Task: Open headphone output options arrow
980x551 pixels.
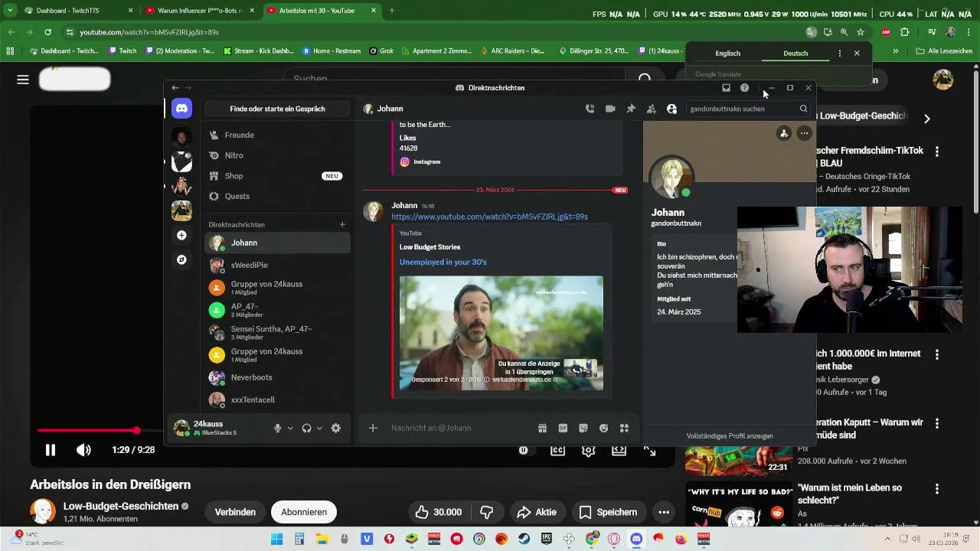Action: coord(319,429)
